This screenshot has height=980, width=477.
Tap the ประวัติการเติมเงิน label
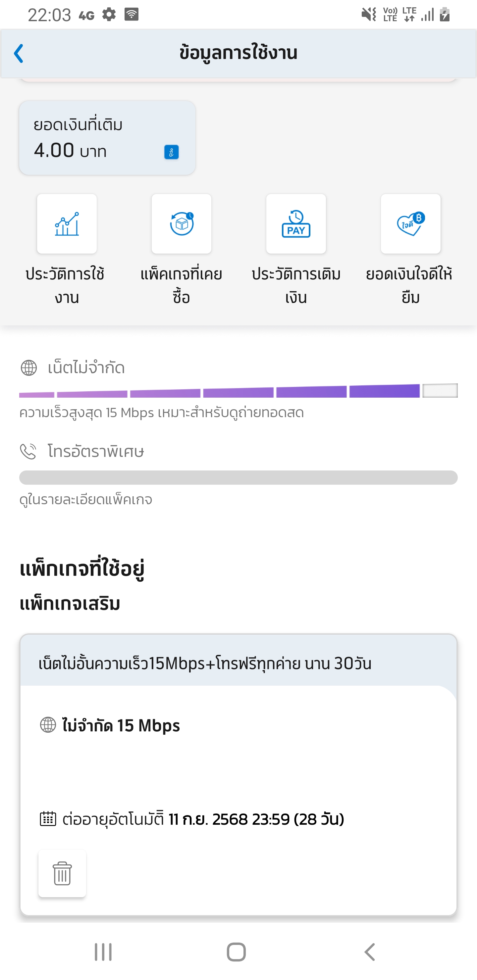pyautogui.click(x=296, y=285)
